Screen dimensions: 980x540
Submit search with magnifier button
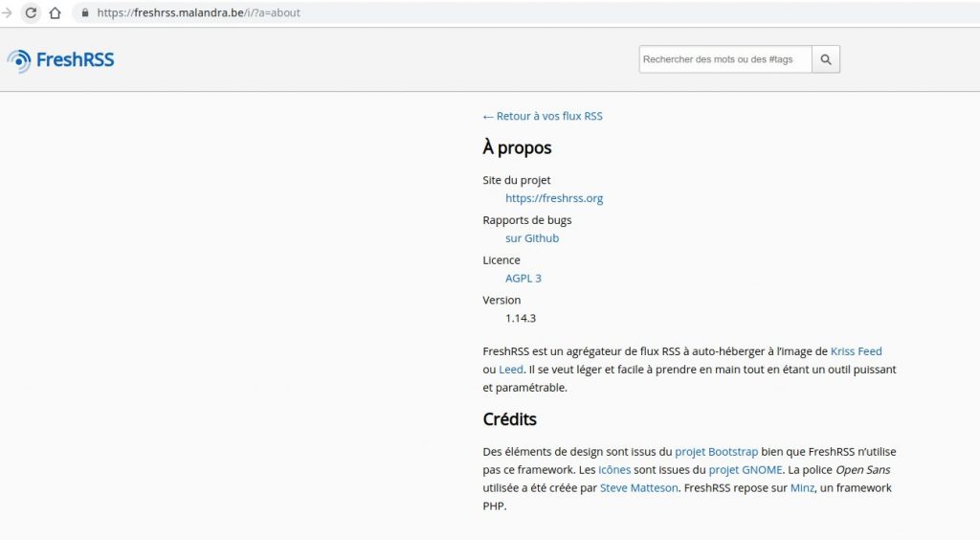(x=826, y=59)
